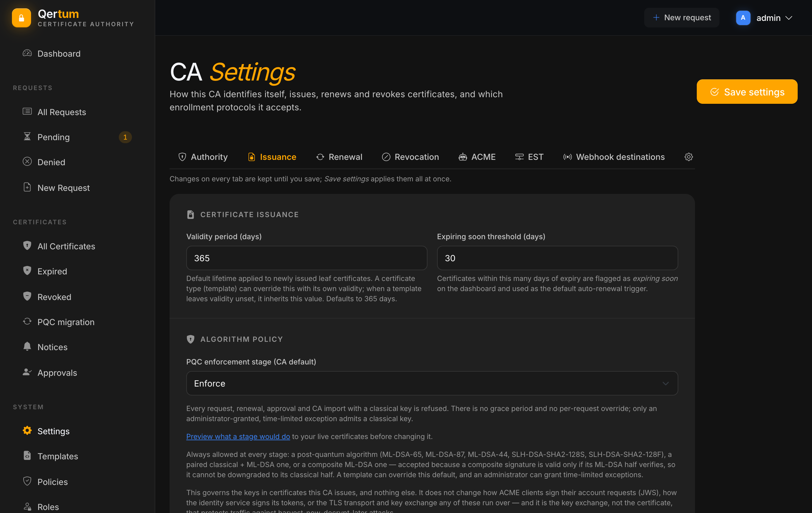Follow the Preview what a stage would do link
The width and height of the screenshot is (812, 513).
238,437
